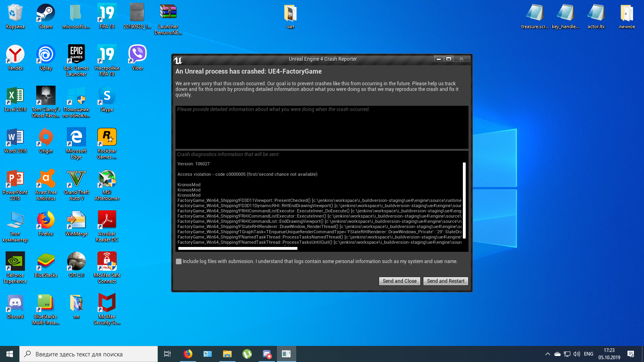Open the личное folder on desktop

627,16
